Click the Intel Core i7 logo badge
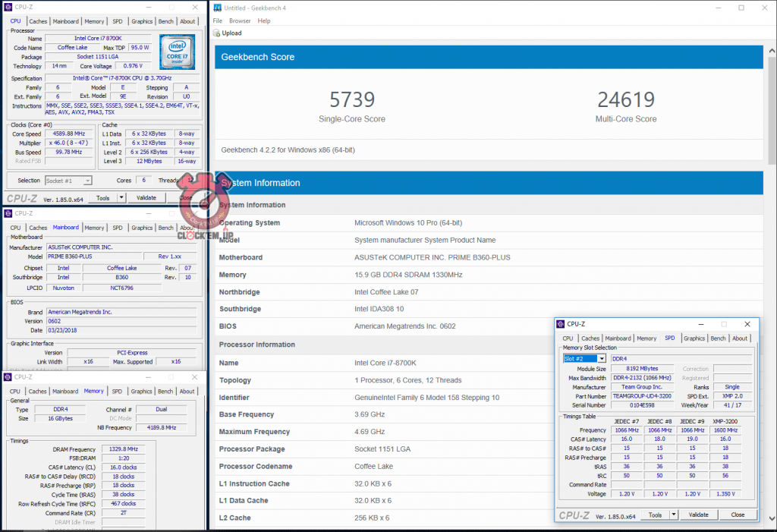The width and height of the screenshot is (777, 532). click(x=177, y=52)
